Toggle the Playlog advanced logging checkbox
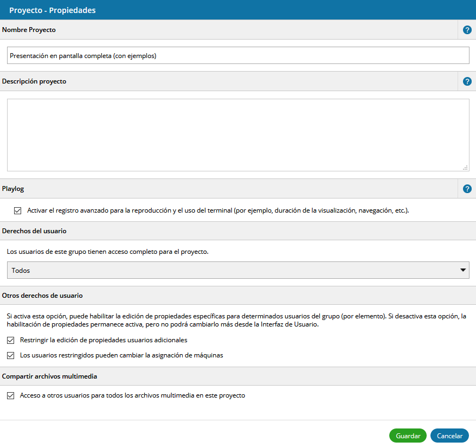 (x=18, y=210)
